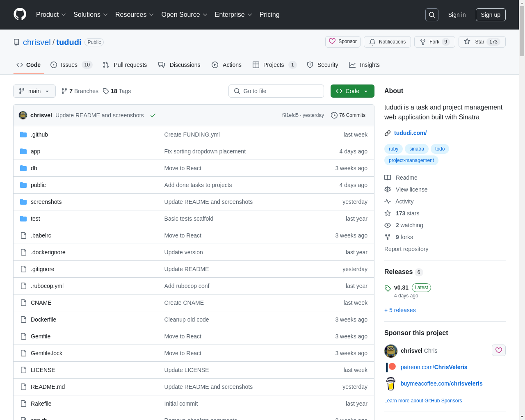Click the chrisvel avatar in Sponsor section

point(391,351)
